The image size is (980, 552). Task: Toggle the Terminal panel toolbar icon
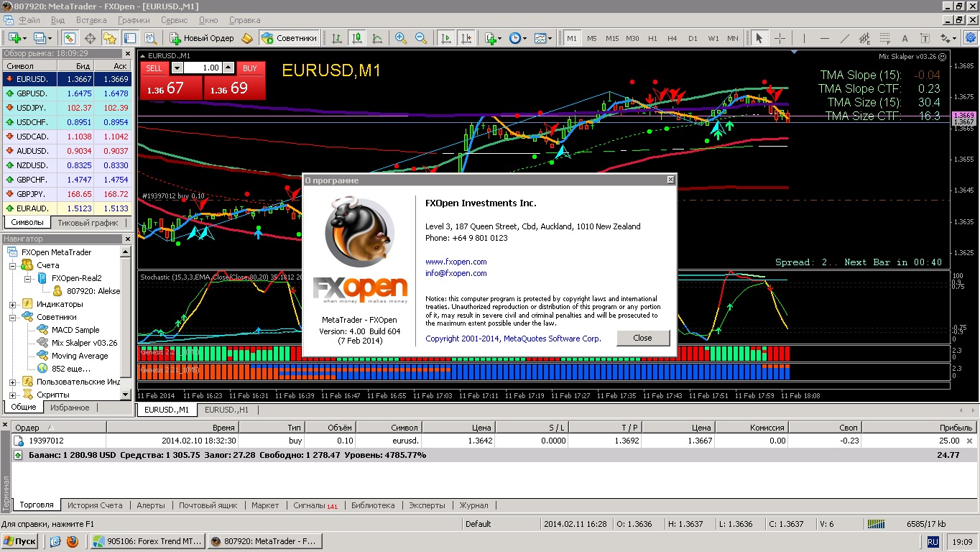(x=130, y=38)
